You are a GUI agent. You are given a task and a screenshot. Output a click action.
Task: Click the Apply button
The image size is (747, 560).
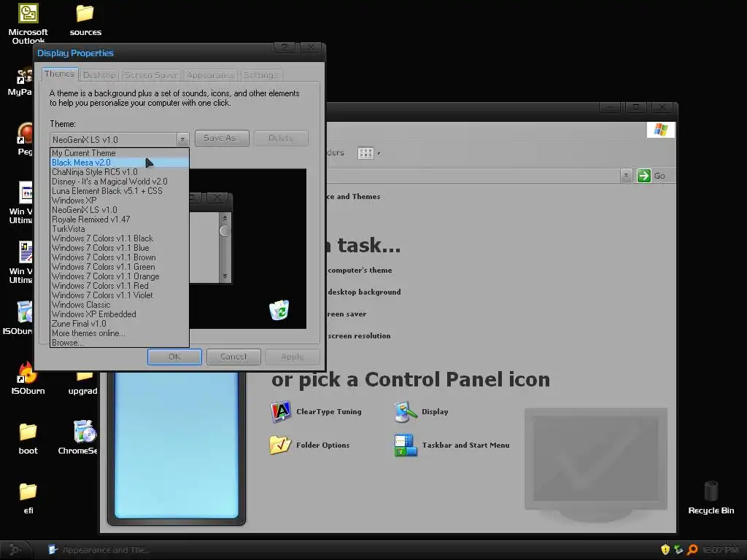(x=293, y=357)
